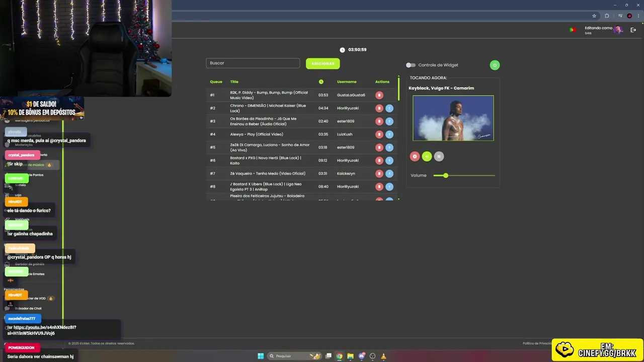Click username 'GustaLaGusta6' in row #1
The height and width of the screenshot is (362, 644).
pos(351,95)
